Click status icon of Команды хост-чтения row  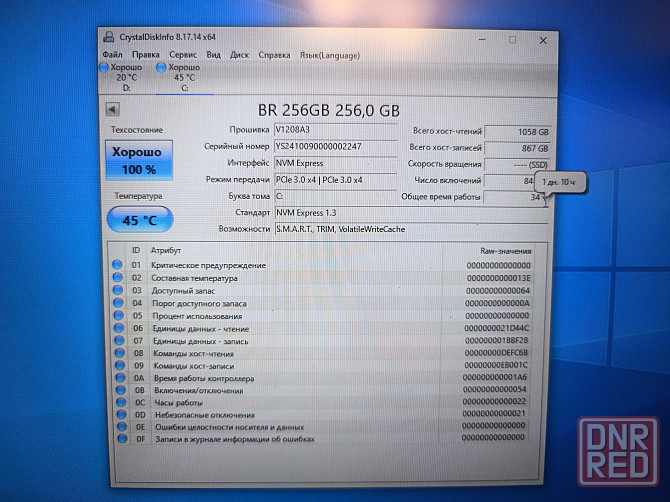point(118,352)
